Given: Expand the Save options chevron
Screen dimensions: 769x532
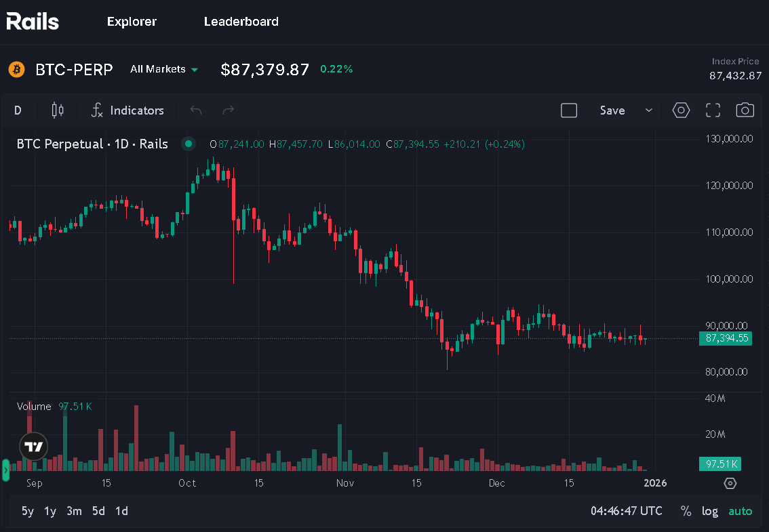Looking at the screenshot, I should click(x=649, y=110).
